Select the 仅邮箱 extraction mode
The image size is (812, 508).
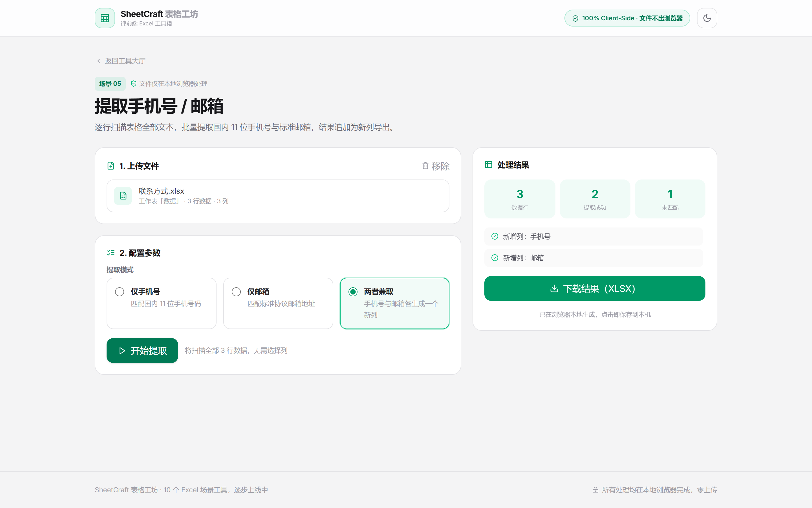[x=278, y=303]
